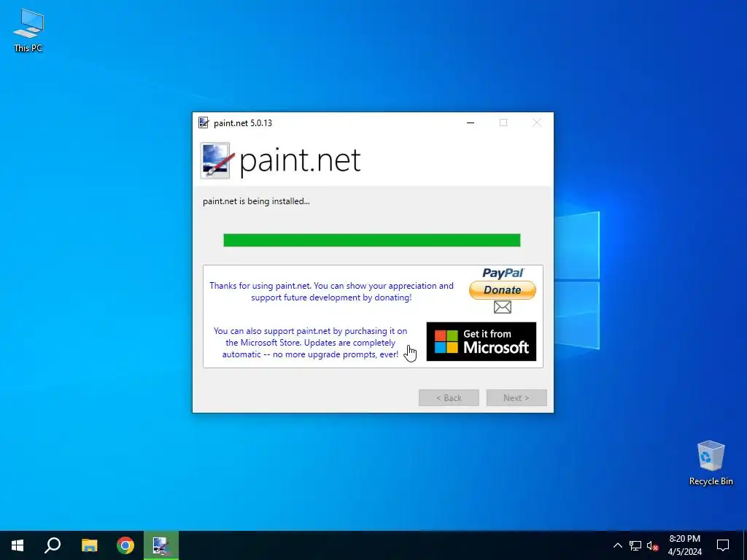Image resolution: width=747 pixels, height=560 pixels.
Task: Click the Microsoft Store support text
Action: pyautogui.click(x=311, y=343)
